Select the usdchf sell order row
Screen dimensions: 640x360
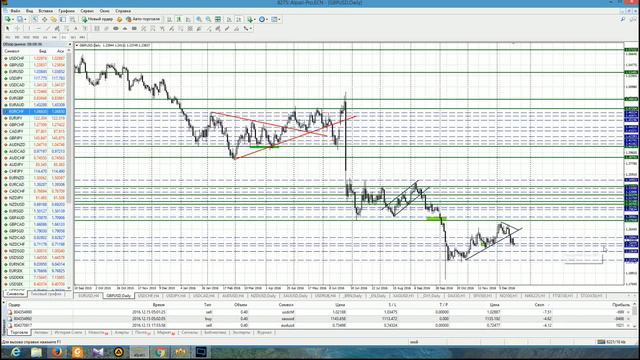point(320,312)
